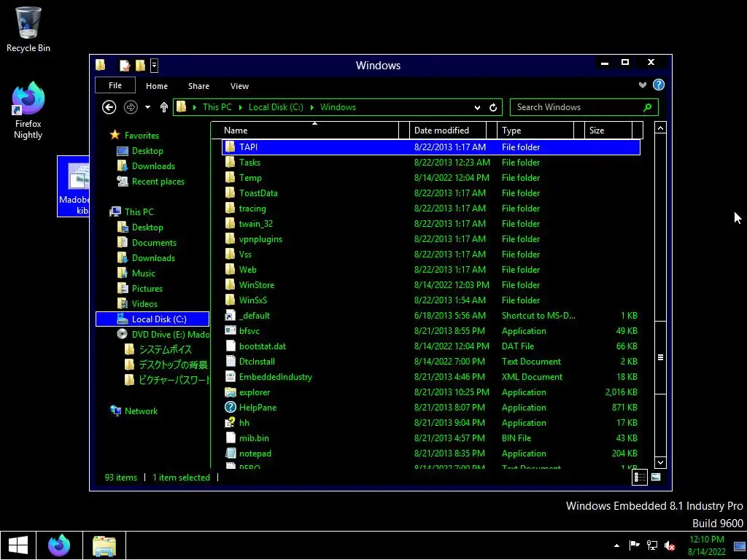Select the WinSxS folder icon

231,300
